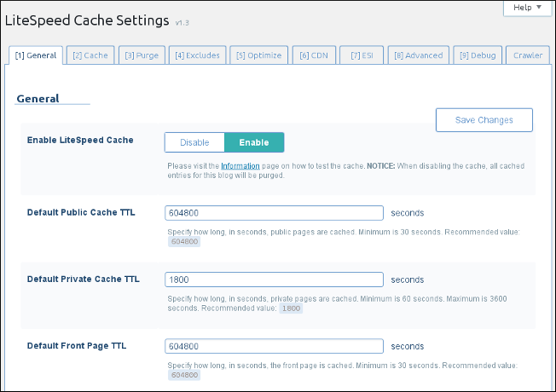This screenshot has height=392, width=556.
Task: Open the [6] CDN tab
Action: point(314,55)
